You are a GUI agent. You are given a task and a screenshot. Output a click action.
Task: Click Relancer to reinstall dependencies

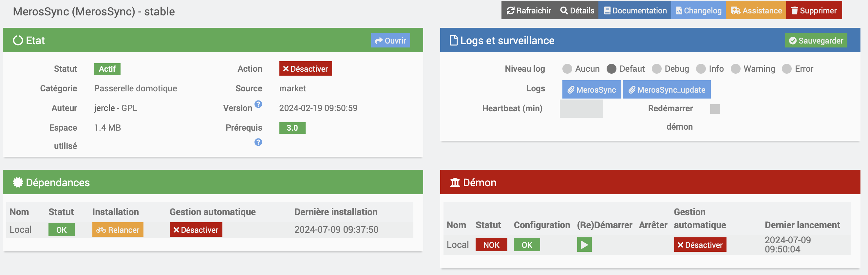(118, 229)
